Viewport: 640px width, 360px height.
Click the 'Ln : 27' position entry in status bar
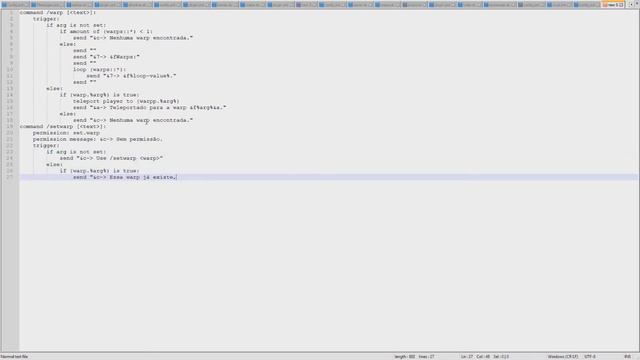[x=467, y=357]
